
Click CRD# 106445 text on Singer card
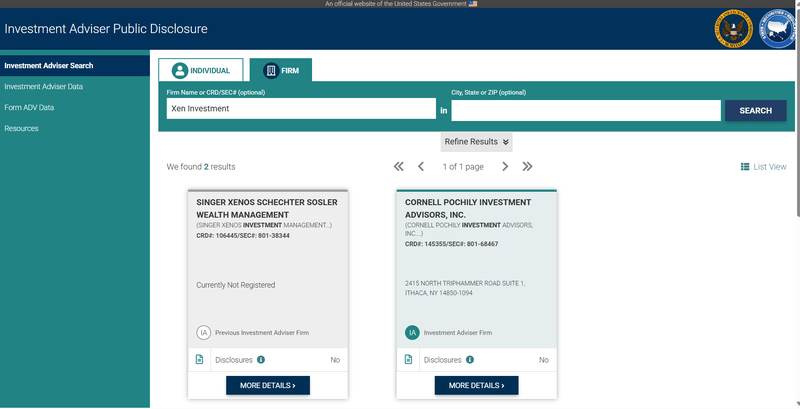pos(243,236)
